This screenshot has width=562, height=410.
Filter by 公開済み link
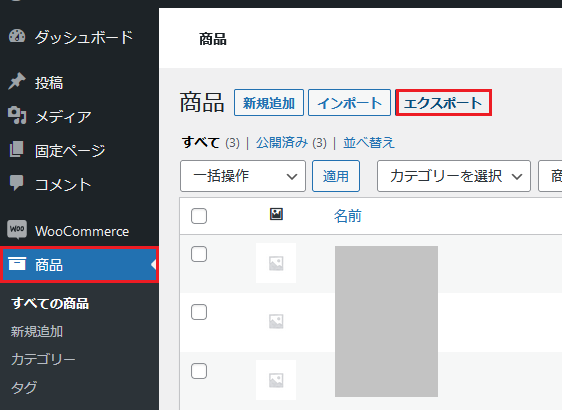click(282, 143)
